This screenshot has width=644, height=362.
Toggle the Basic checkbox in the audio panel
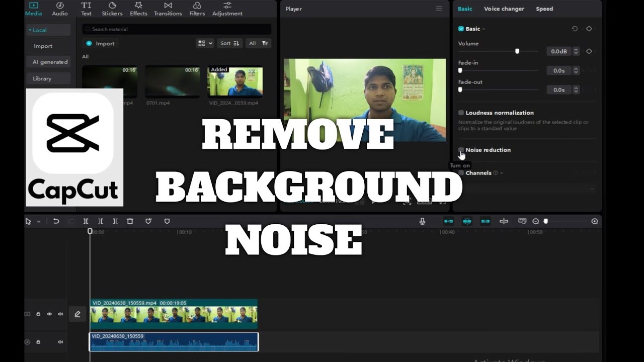point(460,29)
